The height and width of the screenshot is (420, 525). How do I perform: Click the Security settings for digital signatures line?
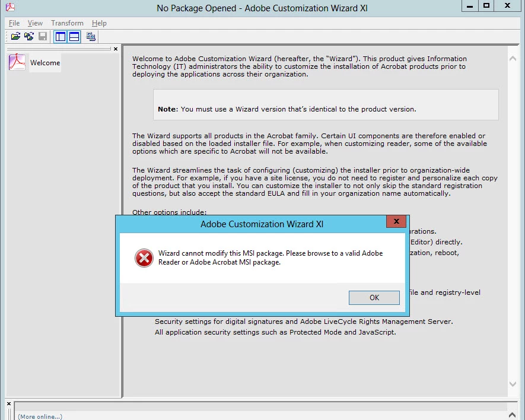(304, 322)
